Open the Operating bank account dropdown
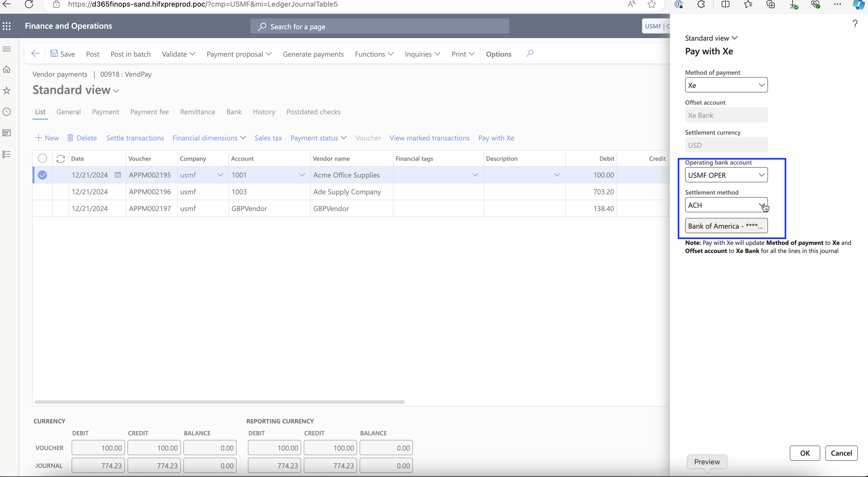Image resolution: width=868 pixels, height=477 pixels. tap(761, 175)
